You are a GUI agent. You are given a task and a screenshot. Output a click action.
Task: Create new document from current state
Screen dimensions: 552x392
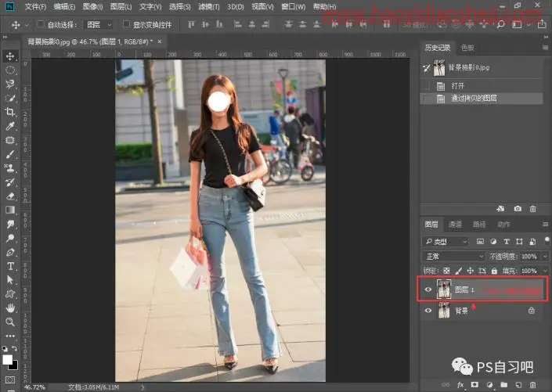pyautogui.click(x=500, y=209)
